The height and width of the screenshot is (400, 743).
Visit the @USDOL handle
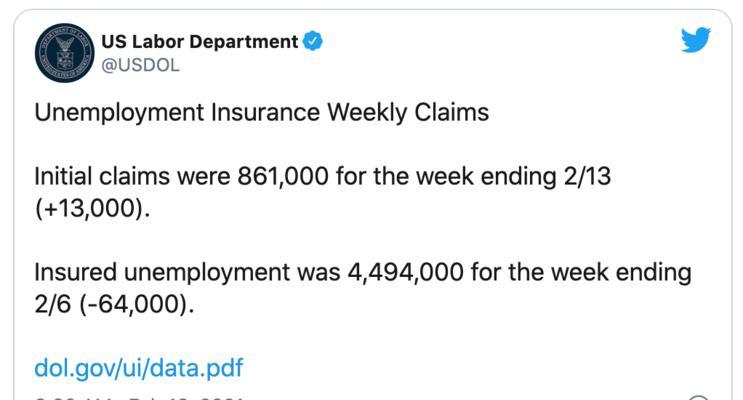tap(140, 65)
